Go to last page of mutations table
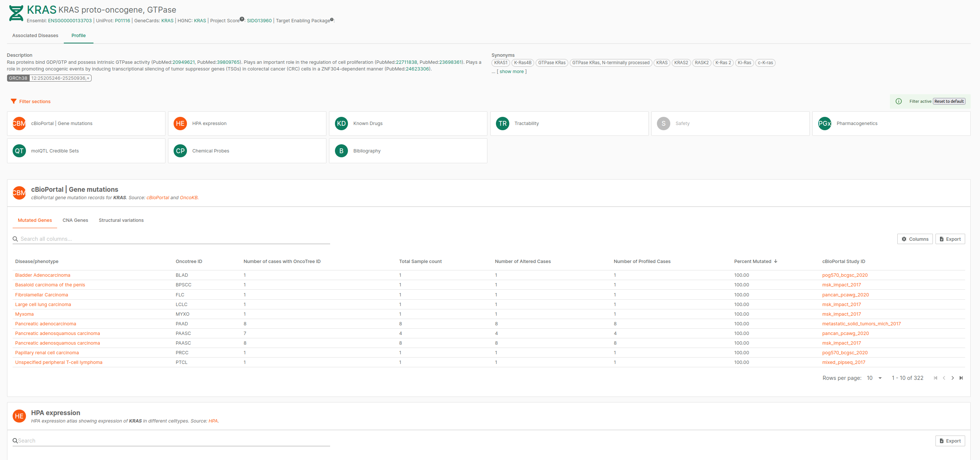980x460 pixels. (961, 378)
